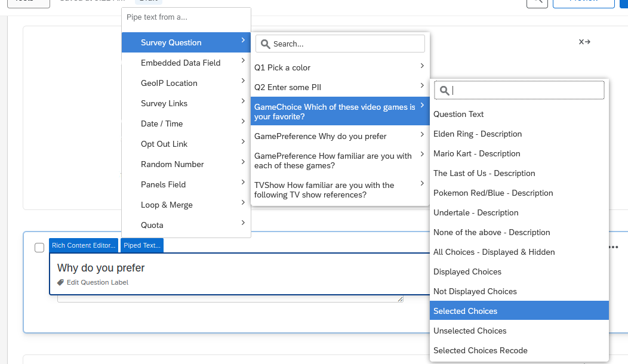628x364 pixels.
Task: Expand the Embedded Data Field submenu
Action: 243,61
